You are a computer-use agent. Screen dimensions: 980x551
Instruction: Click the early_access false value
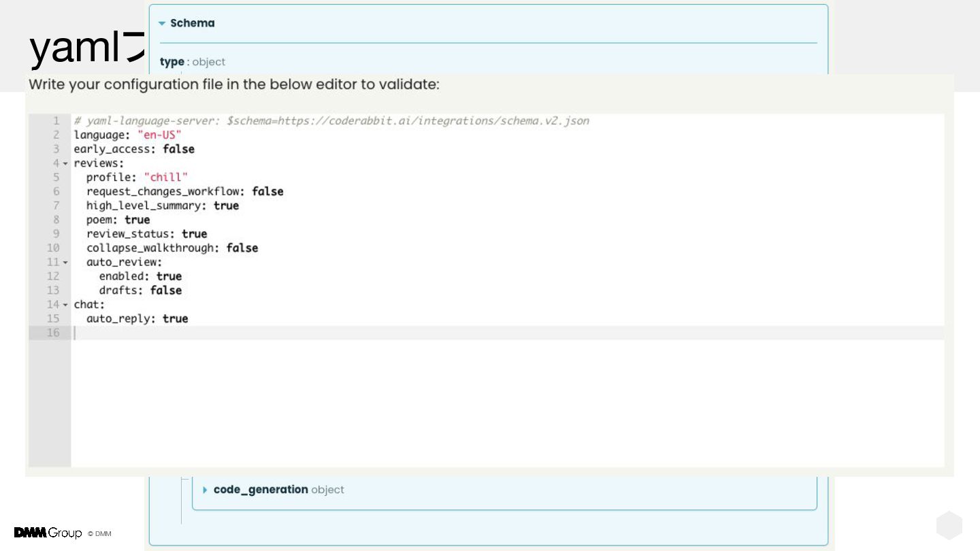click(x=178, y=149)
